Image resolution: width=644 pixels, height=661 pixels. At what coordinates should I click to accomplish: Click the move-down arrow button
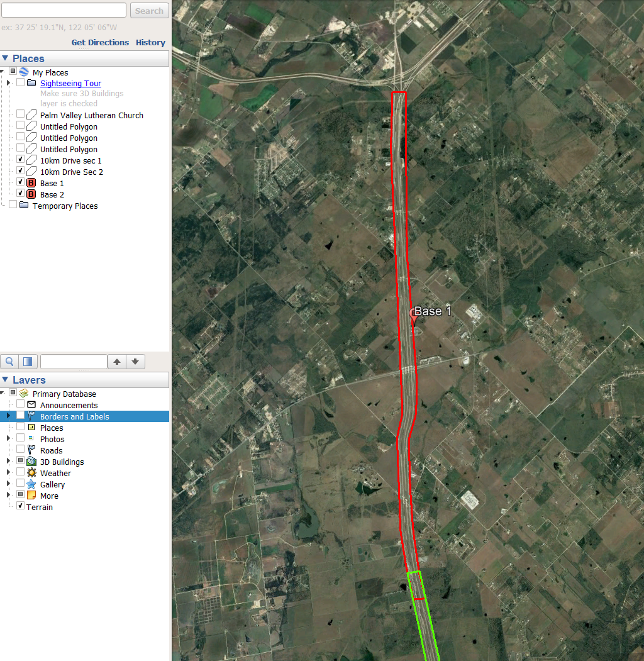pos(136,362)
